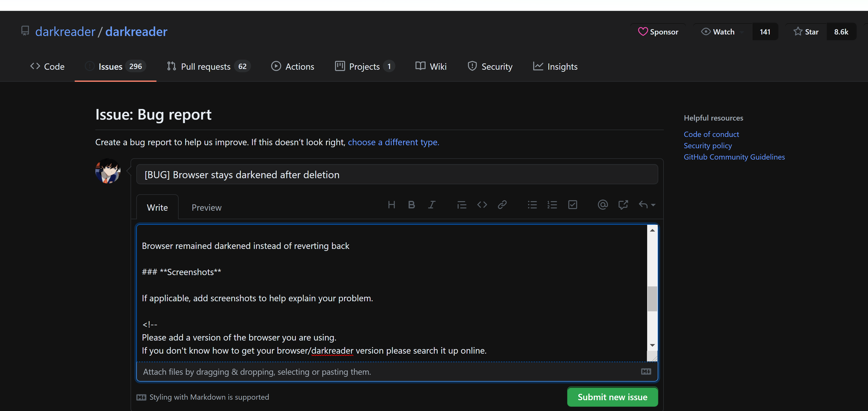Open the Insights tab

tap(555, 66)
